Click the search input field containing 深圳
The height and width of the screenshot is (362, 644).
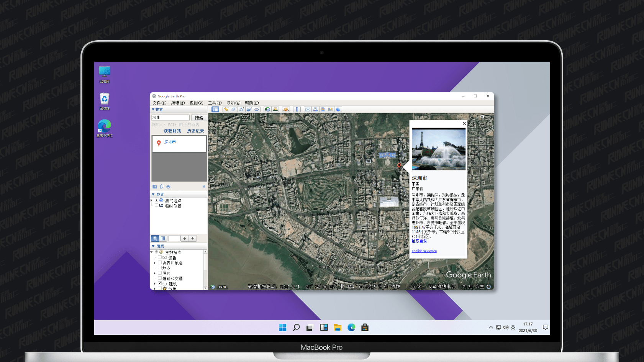click(x=170, y=118)
